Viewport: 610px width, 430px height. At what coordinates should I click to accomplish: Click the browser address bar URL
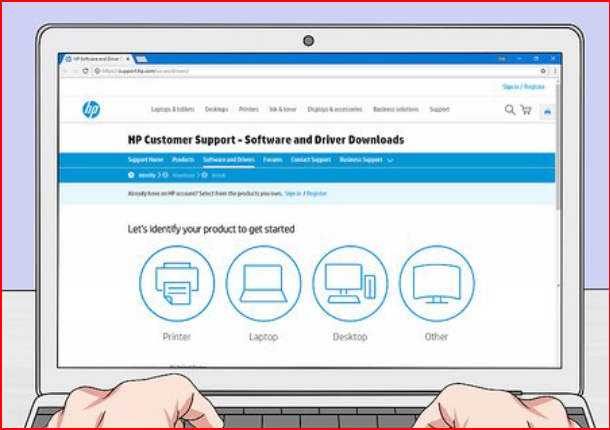[x=146, y=71]
